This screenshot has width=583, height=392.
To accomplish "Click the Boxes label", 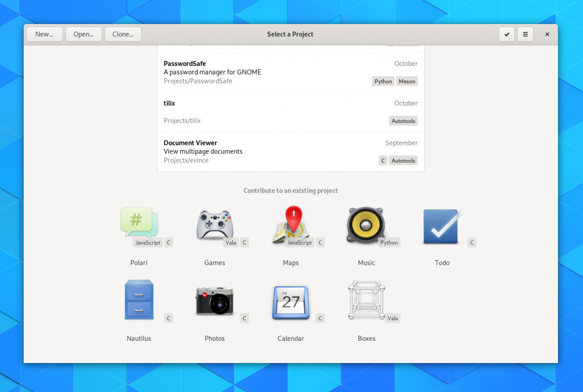I will click(x=367, y=339).
